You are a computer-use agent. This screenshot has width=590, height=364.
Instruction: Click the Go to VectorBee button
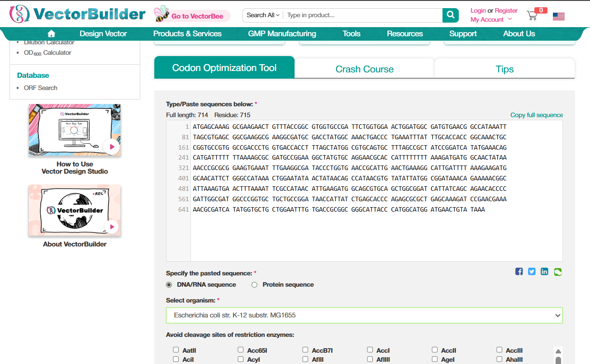coord(192,16)
